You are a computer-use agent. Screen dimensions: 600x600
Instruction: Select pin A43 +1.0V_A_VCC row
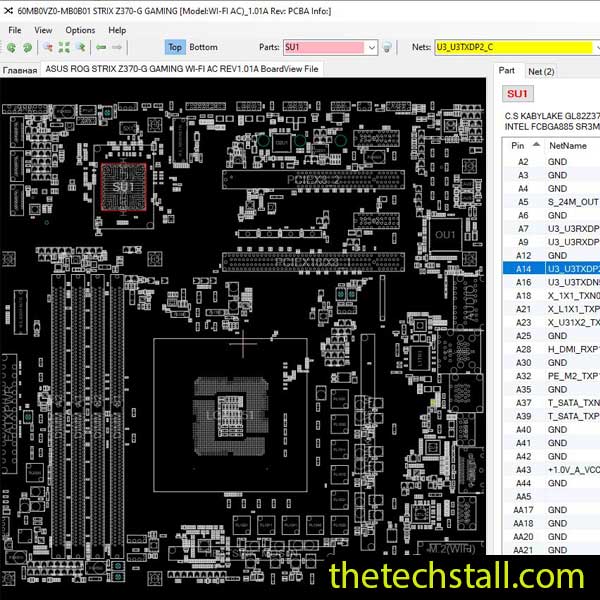[x=551, y=470]
